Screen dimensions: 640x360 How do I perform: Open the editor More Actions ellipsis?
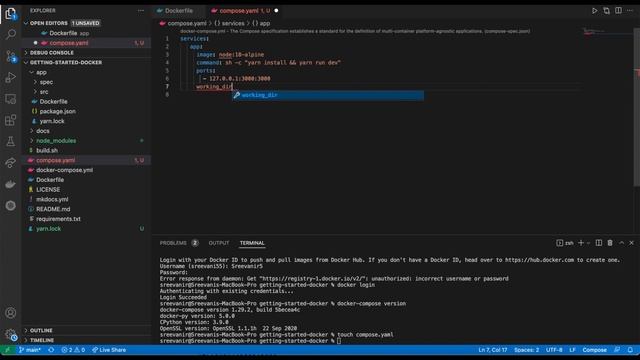[x=630, y=11]
